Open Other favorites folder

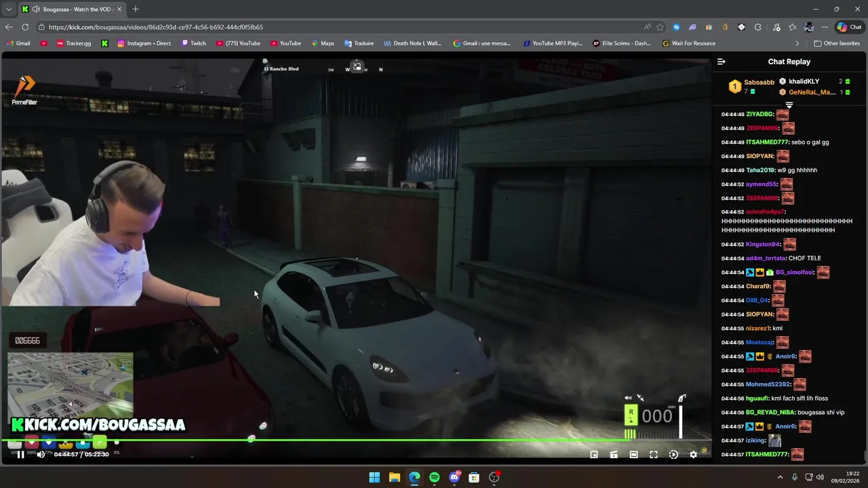pos(837,43)
